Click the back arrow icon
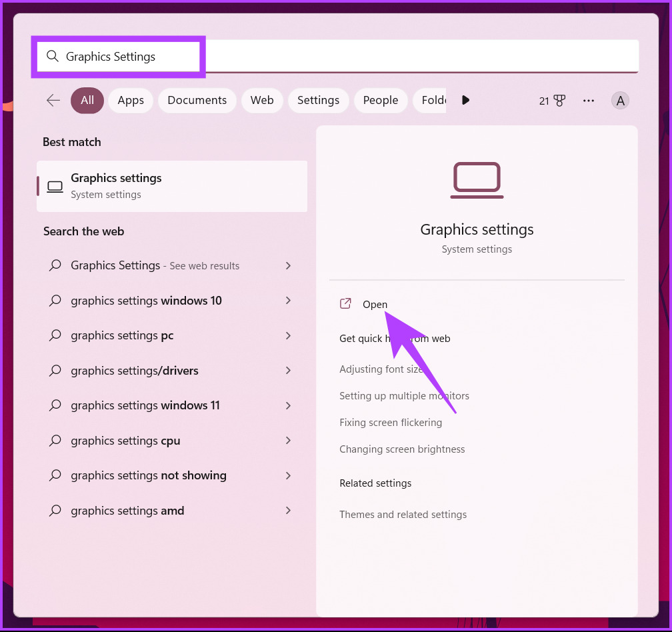 53,100
